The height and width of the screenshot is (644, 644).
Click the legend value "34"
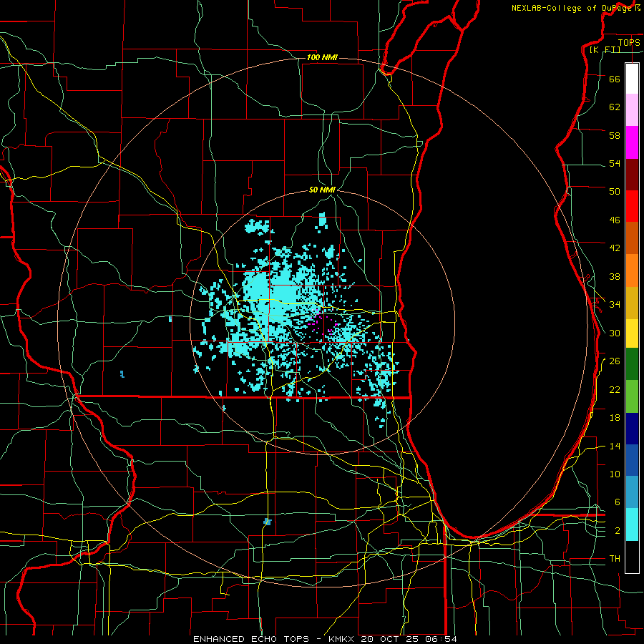point(615,304)
